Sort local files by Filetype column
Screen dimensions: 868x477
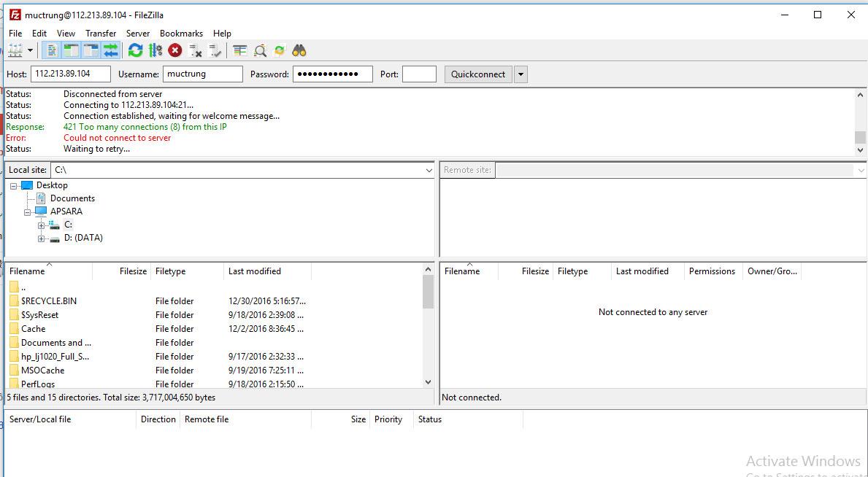187,271
